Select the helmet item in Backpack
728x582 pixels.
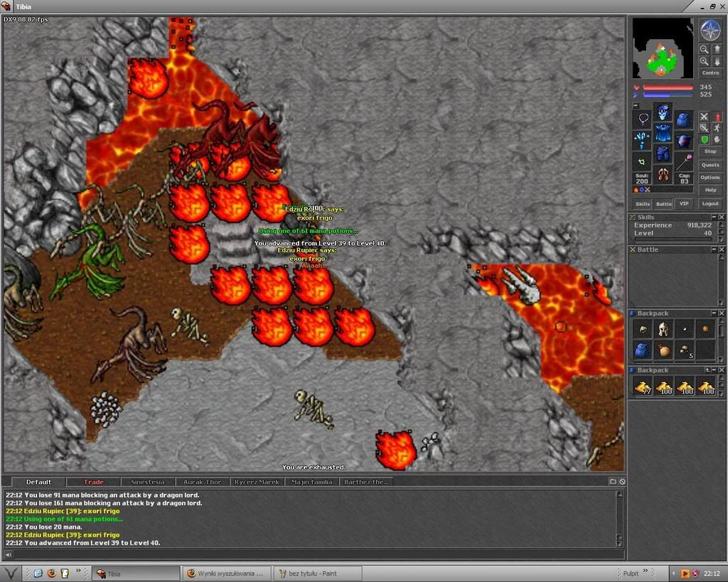(x=663, y=329)
